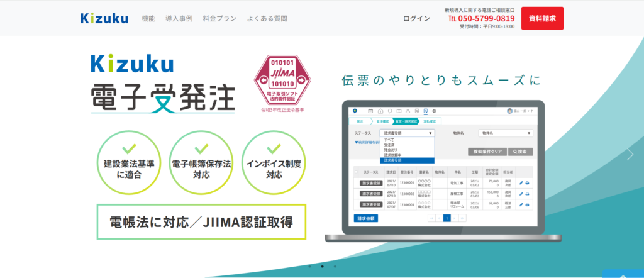The height and width of the screenshot is (278, 644).
Task: Click edit pencil in the 屋根工事 row
Action: click(x=521, y=194)
